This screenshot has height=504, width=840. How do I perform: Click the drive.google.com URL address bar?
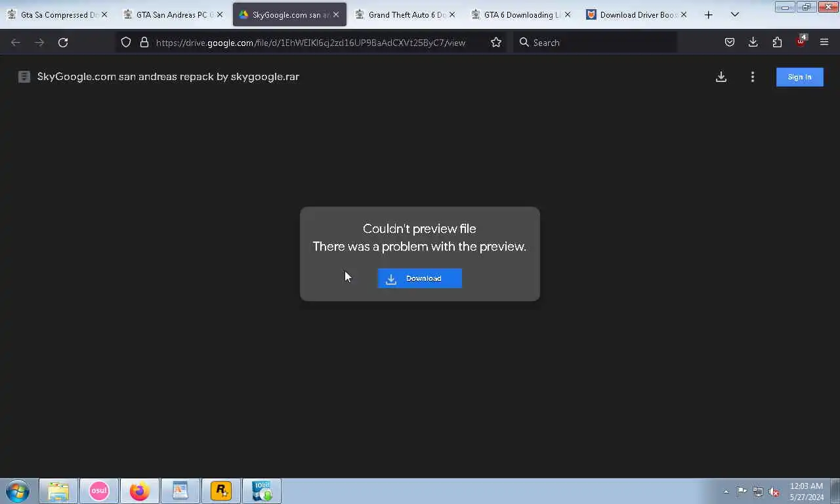pos(310,43)
